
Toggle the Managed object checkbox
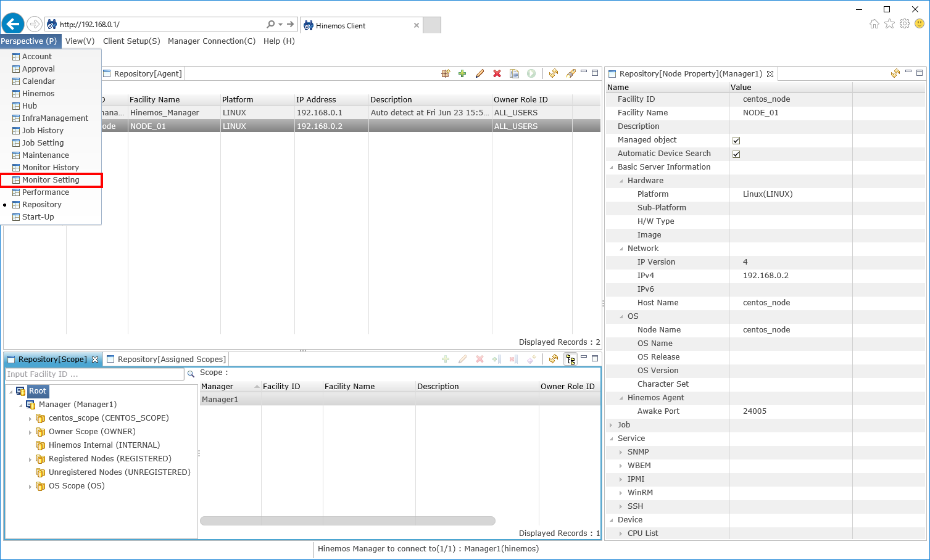(736, 141)
